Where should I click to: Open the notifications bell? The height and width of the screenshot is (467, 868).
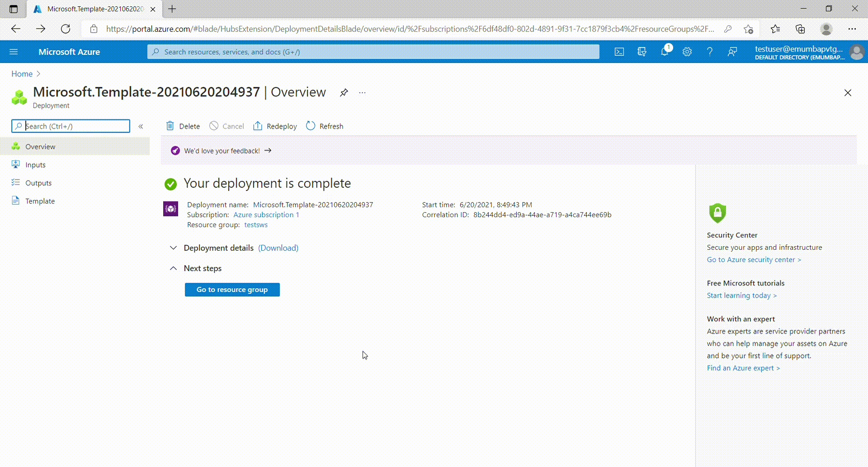pos(665,52)
